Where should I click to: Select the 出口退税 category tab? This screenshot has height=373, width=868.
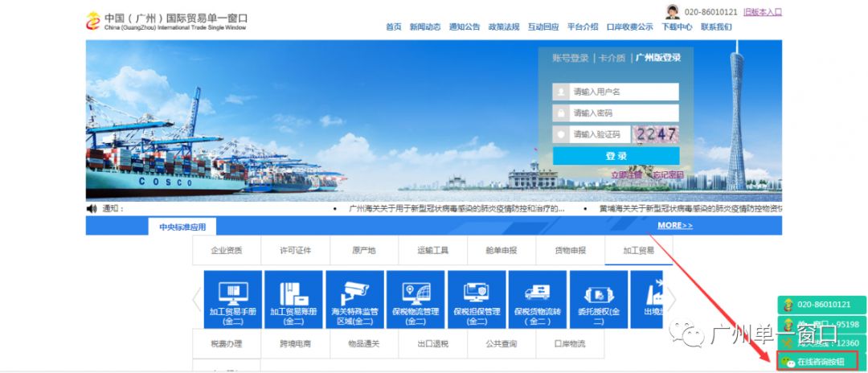(432, 344)
